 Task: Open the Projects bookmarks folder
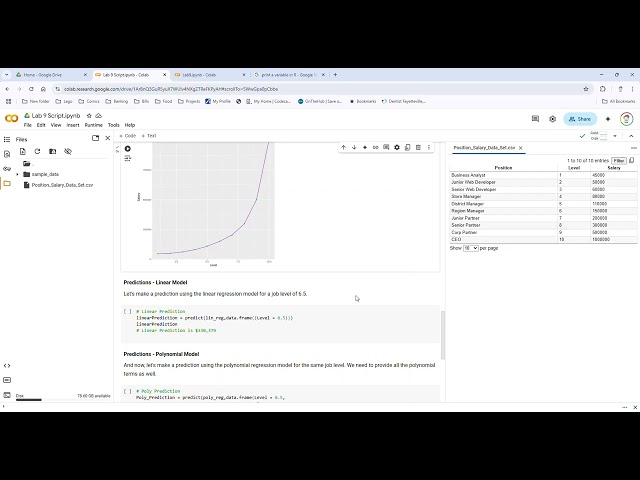pyautogui.click(x=189, y=101)
